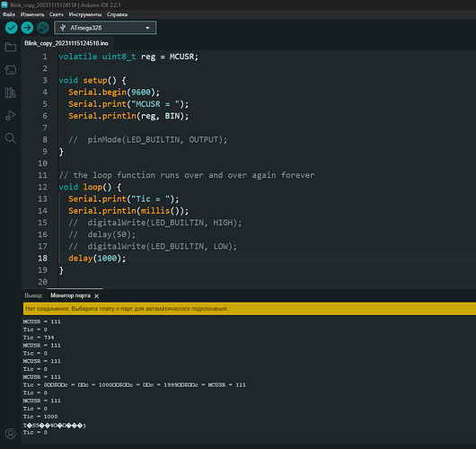The image size is (476, 449).
Task: Click code line 18 delay(1000)
Action: pos(97,259)
